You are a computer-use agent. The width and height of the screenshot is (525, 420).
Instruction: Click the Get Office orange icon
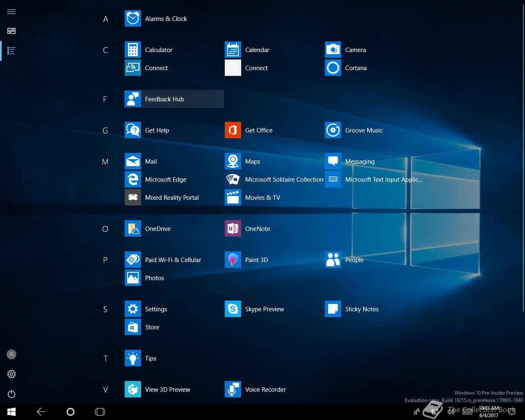(x=233, y=130)
